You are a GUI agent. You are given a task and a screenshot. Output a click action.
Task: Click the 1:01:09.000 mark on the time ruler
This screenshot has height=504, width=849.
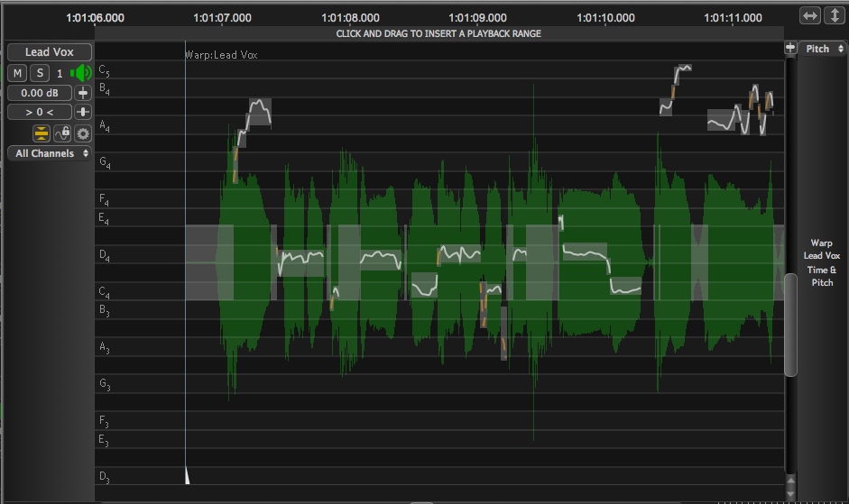(x=476, y=17)
